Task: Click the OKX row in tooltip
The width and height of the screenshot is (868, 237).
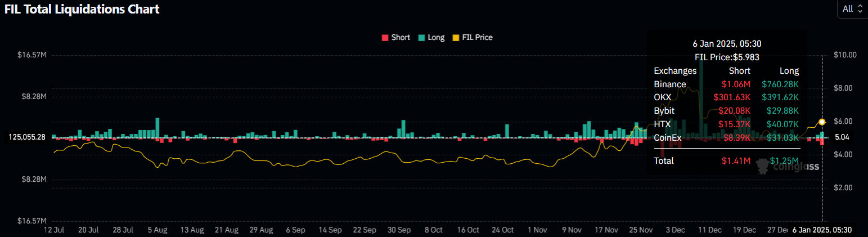Action: 727,97
